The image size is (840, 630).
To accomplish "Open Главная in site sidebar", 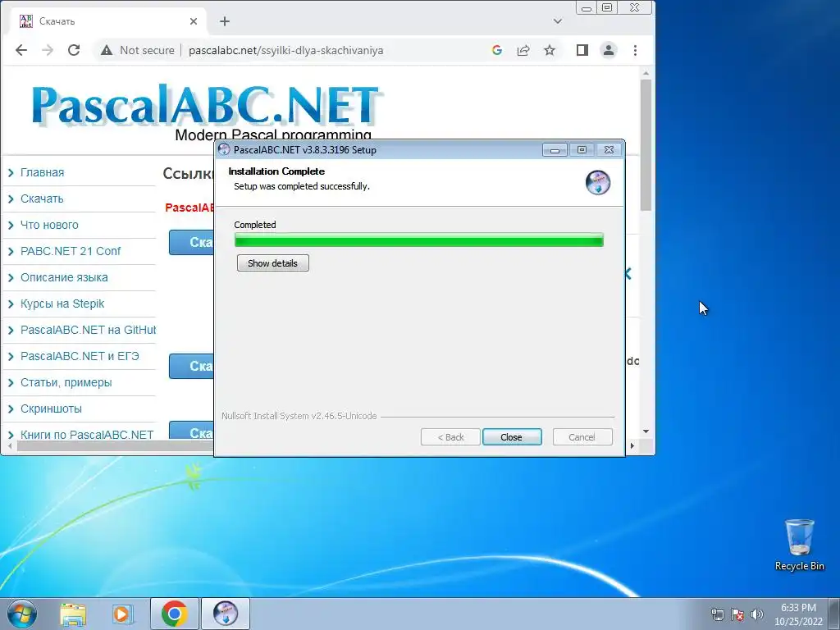I will click(43, 172).
